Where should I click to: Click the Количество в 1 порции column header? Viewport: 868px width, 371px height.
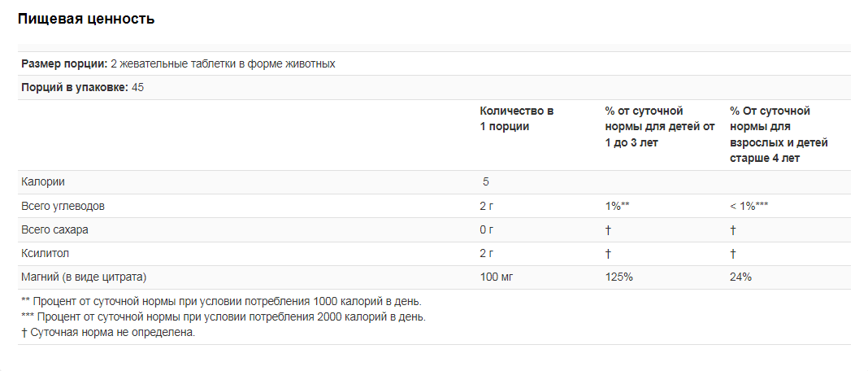click(516, 119)
